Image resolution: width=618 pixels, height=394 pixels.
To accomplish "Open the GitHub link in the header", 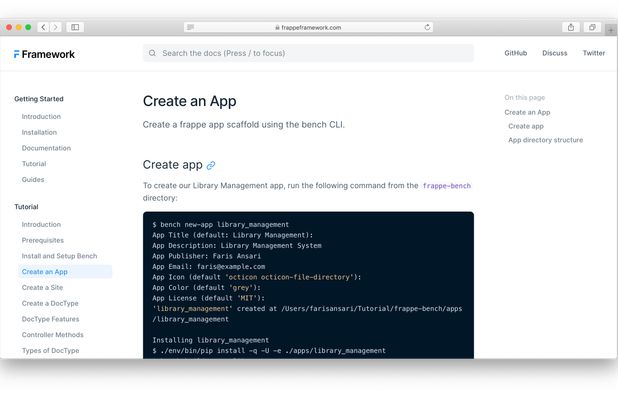I will [516, 53].
